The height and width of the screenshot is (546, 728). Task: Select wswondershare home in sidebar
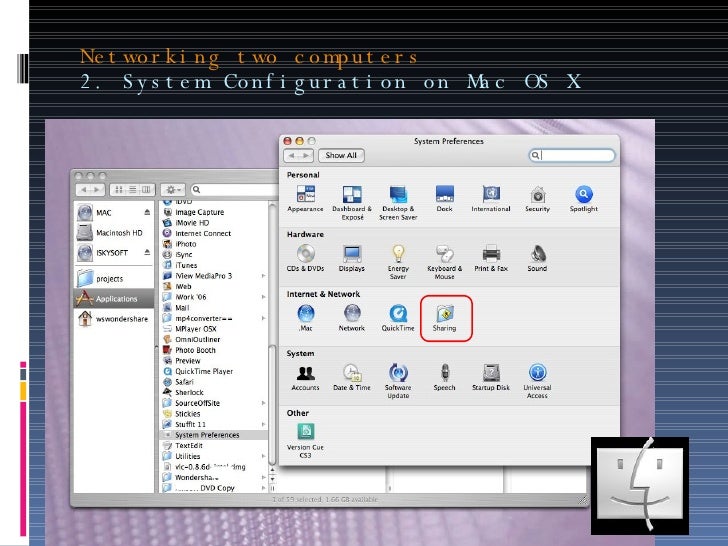(113, 319)
